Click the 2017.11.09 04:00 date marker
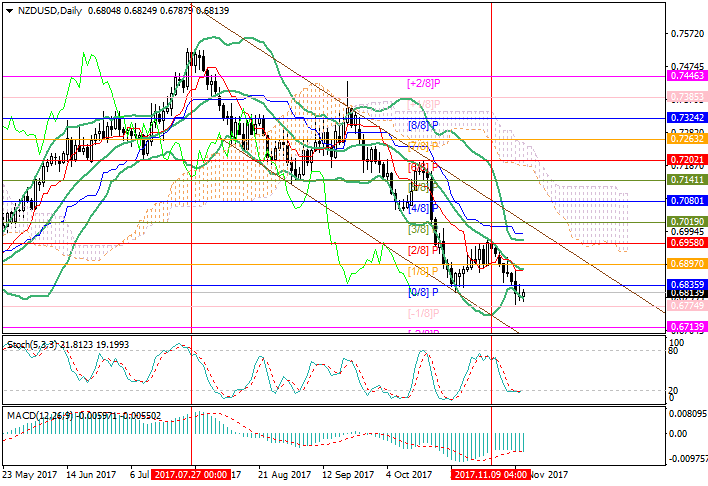The width and height of the screenshot is (708, 486). pos(491,475)
